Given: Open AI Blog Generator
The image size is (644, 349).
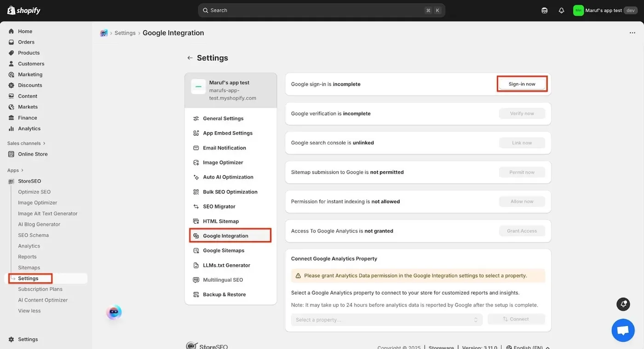Looking at the screenshot, I should click(39, 224).
